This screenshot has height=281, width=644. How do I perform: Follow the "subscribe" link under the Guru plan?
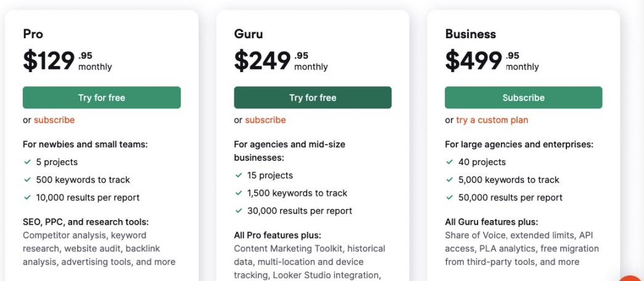265,120
